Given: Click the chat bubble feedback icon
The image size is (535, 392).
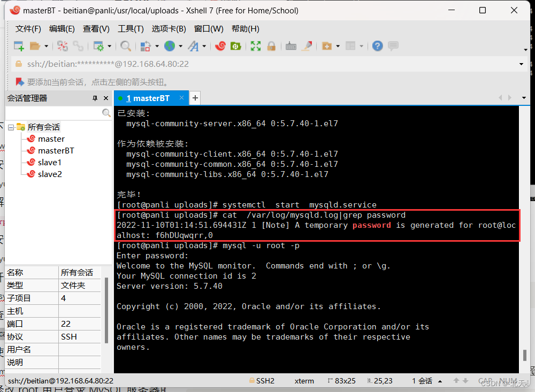Looking at the screenshot, I should 393,45.
